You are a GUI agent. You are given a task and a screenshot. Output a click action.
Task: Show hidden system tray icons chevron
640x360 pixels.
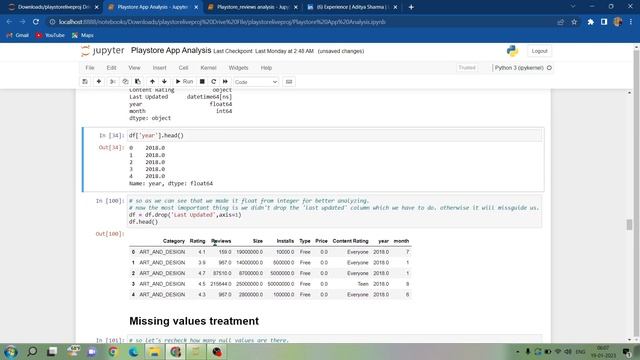coord(518,351)
